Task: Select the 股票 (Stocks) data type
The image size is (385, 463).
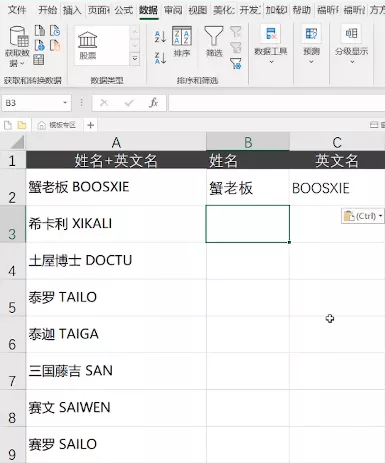Action: 88,46
